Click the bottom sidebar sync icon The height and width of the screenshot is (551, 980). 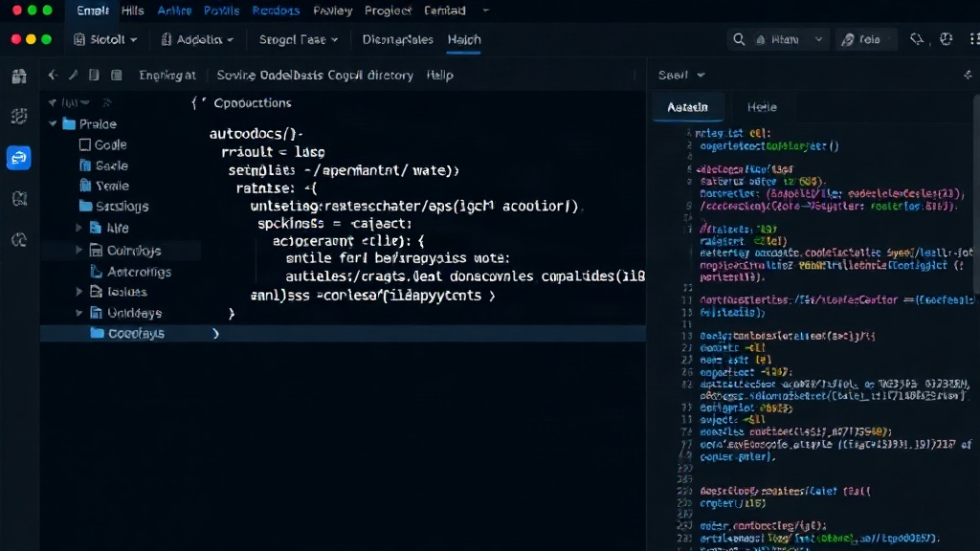(19, 240)
